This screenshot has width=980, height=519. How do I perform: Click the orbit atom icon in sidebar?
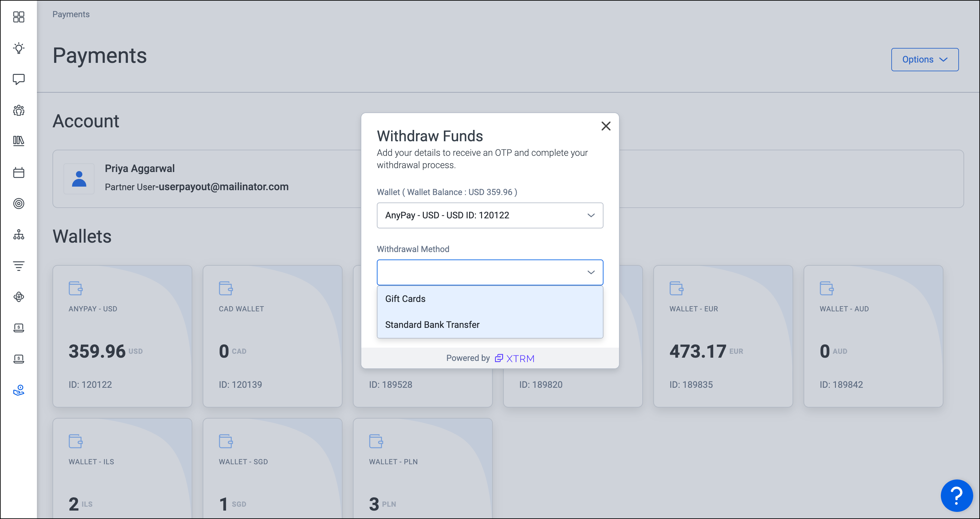[x=19, y=297]
